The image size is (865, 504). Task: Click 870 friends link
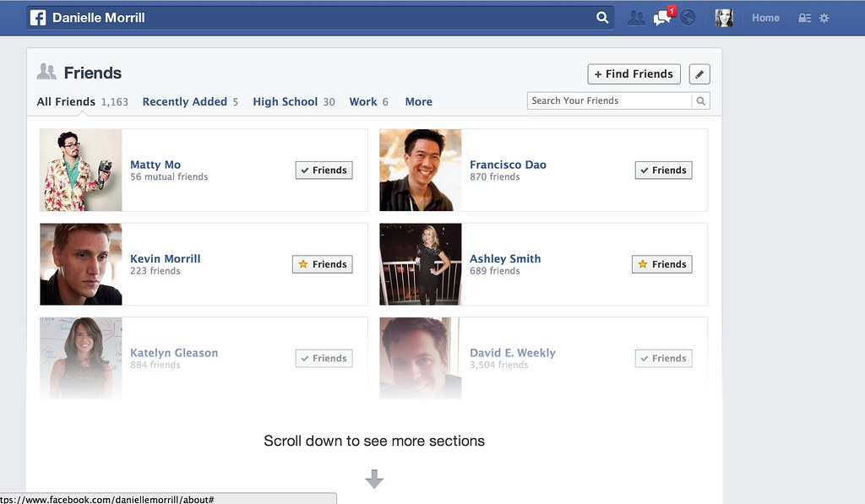pos(495,177)
